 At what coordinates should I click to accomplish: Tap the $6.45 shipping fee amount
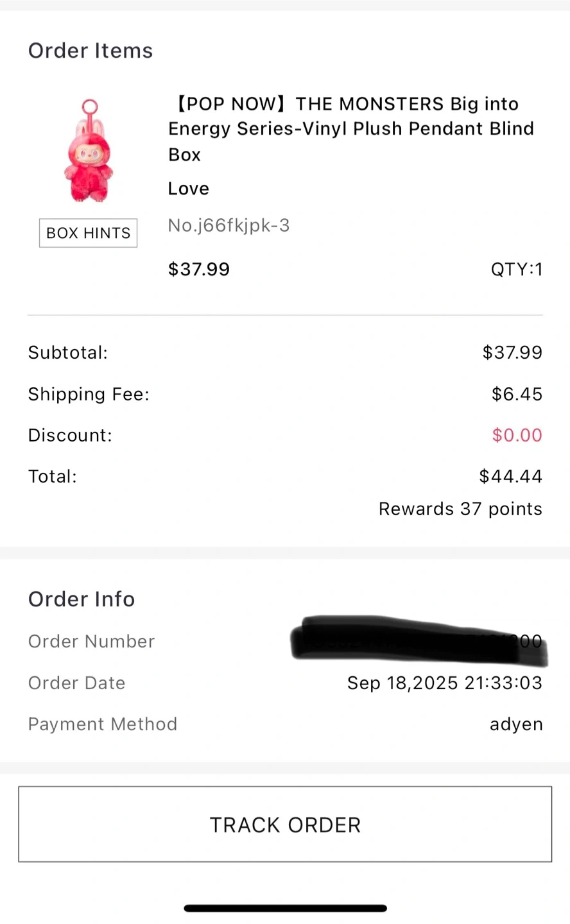[x=517, y=394]
